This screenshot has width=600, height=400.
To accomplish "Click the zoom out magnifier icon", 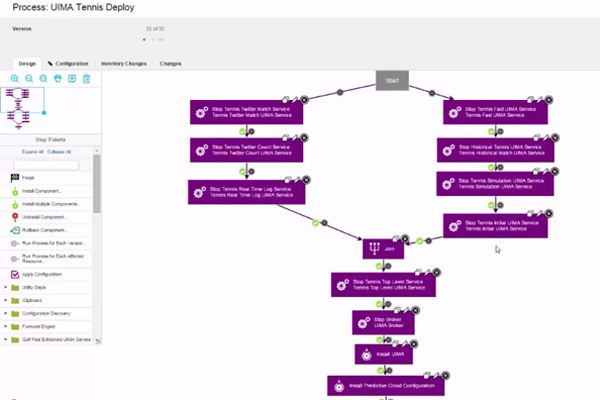I will (x=29, y=79).
